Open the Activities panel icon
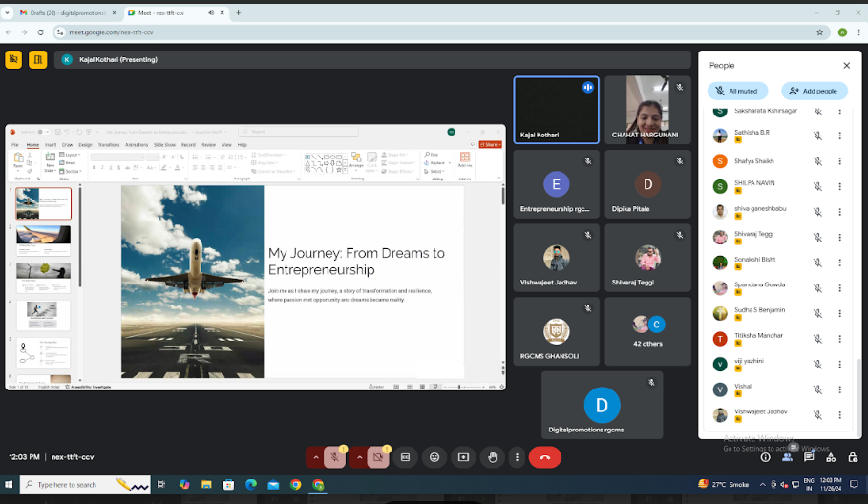 click(x=831, y=457)
